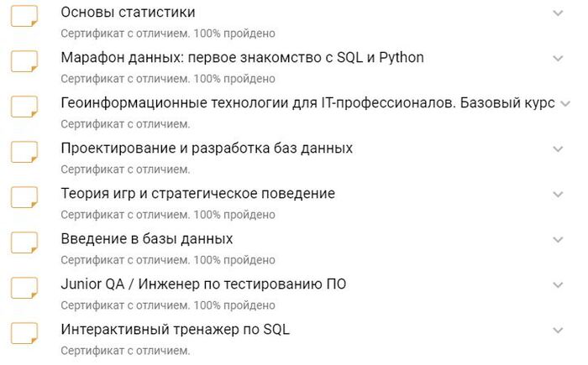Expand the Введение в базы данных chevron
Screen dimensions: 588x365
[558, 240]
